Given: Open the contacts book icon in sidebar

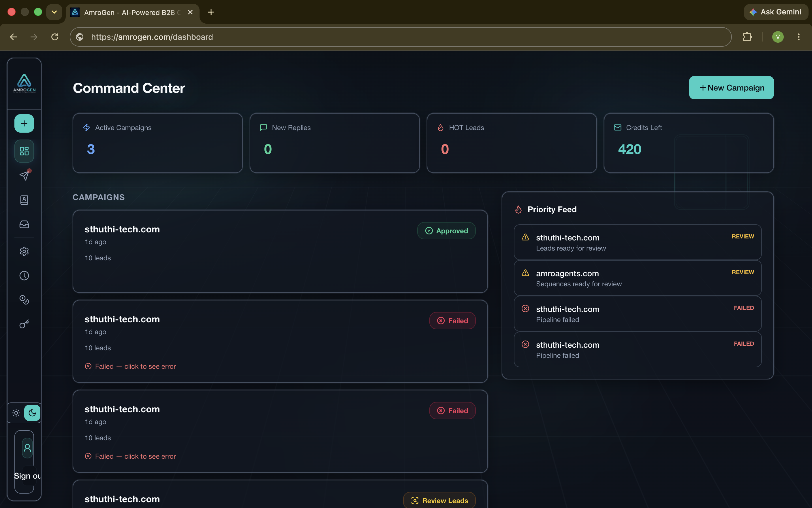Looking at the screenshot, I should [24, 200].
